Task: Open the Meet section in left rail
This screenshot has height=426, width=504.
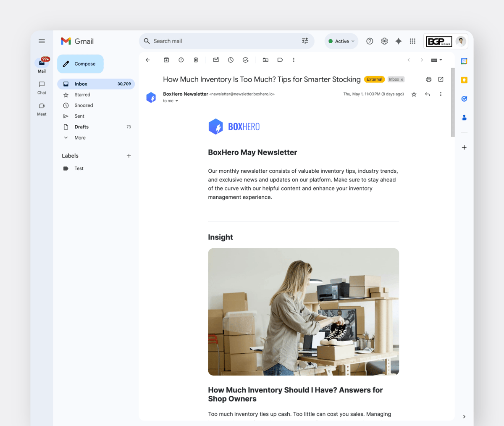Action: (42, 109)
